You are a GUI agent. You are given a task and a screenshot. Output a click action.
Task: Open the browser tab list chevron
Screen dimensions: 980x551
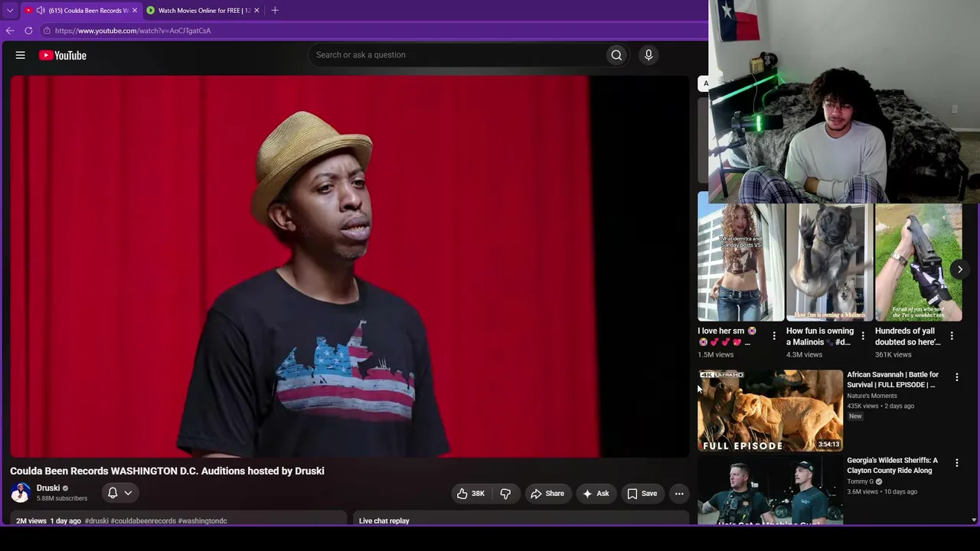[x=10, y=10]
